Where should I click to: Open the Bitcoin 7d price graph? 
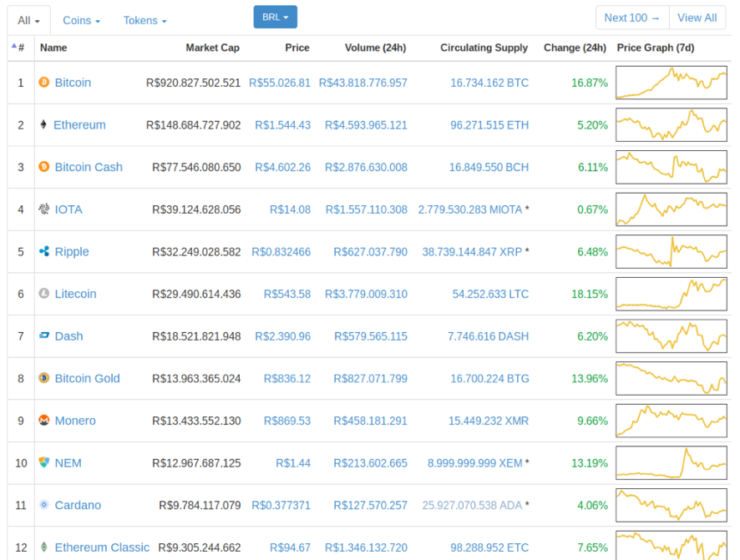coord(672,83)
